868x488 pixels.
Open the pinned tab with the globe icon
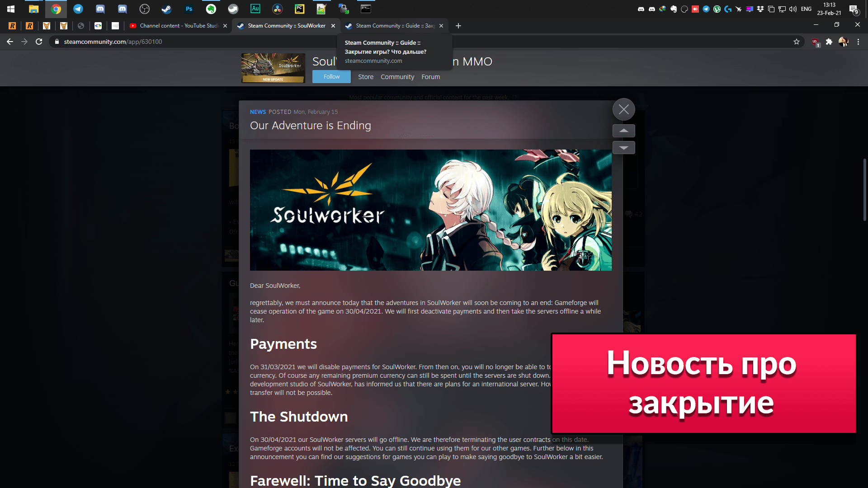pyautogui.click(x=81, y=26)
